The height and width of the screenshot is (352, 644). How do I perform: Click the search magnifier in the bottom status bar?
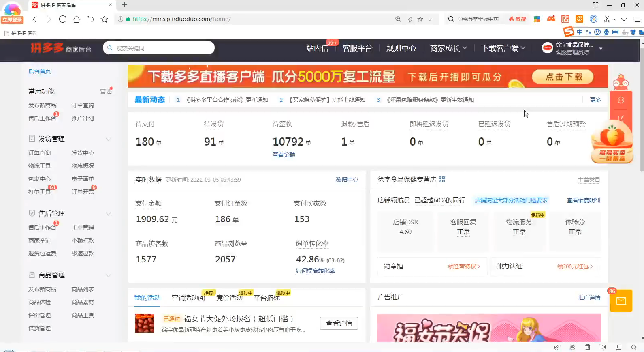pyautogui.click(x=634, y=347)
